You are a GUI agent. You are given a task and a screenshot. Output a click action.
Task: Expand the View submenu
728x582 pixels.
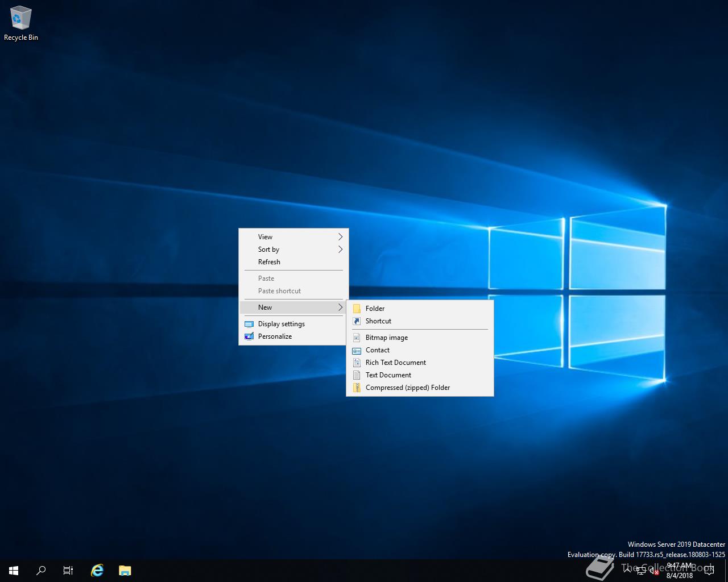(x=293, y=237)
